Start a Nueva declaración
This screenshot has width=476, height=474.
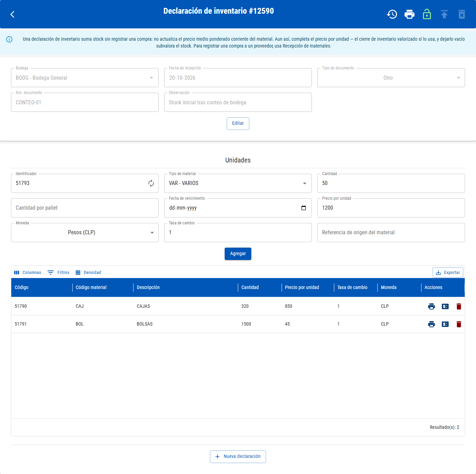point(238,457)
